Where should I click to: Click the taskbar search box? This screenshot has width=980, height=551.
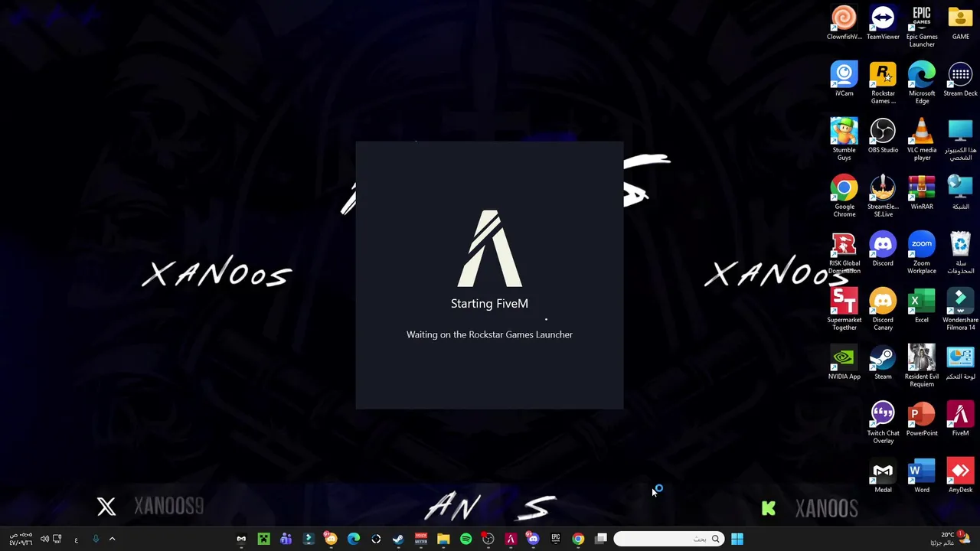669,539
